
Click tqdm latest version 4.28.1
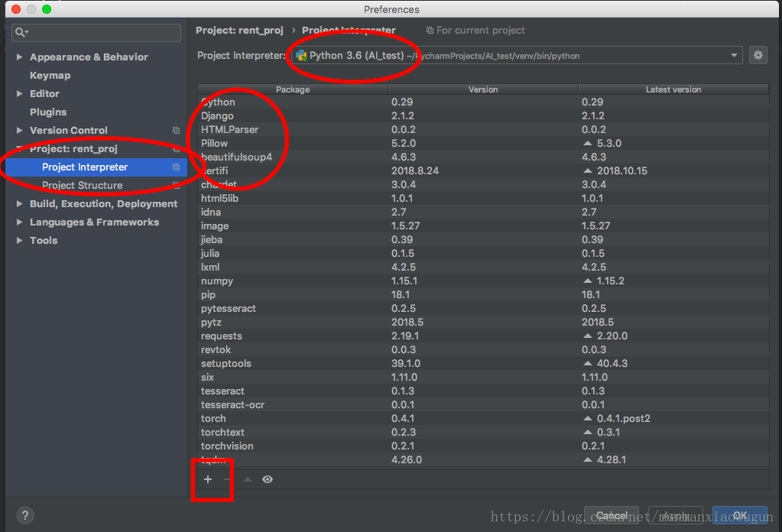(x=612, y=459)
